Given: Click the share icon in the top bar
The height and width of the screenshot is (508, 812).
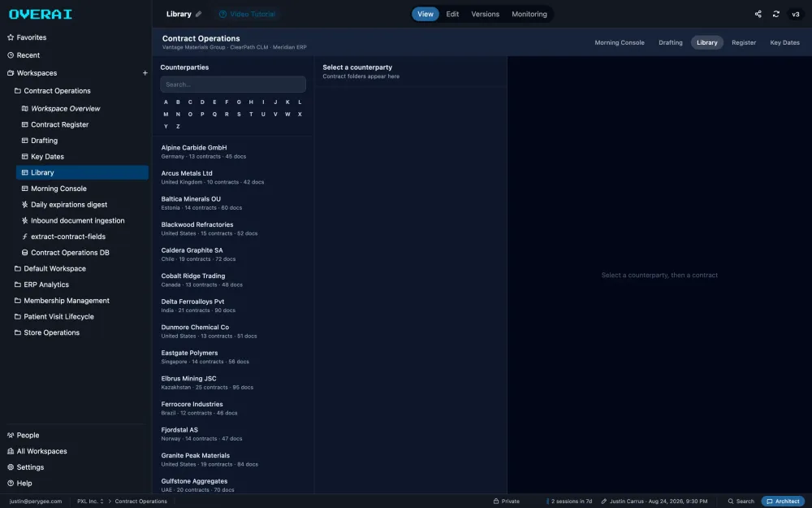Looking at the screenshot, I should point(758,14).
